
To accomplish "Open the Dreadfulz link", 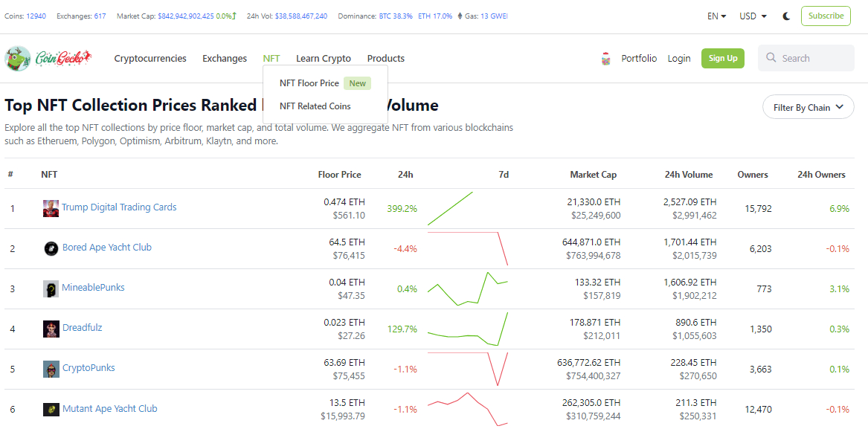I will pyautogui.click(x=82, y=327).
